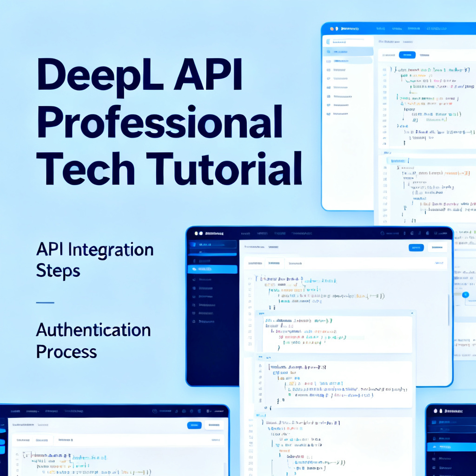Viewport: 476px width, 476px height.
Task: Click the blue button in center dark window header
Action: pyautogui.click(x=416, y=248)
